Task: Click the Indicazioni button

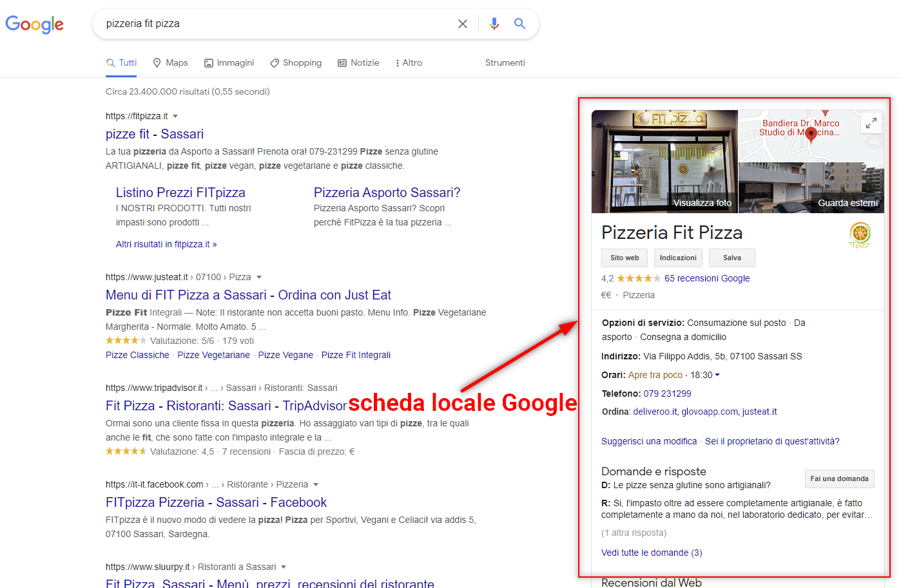Action: pos(678,258)
